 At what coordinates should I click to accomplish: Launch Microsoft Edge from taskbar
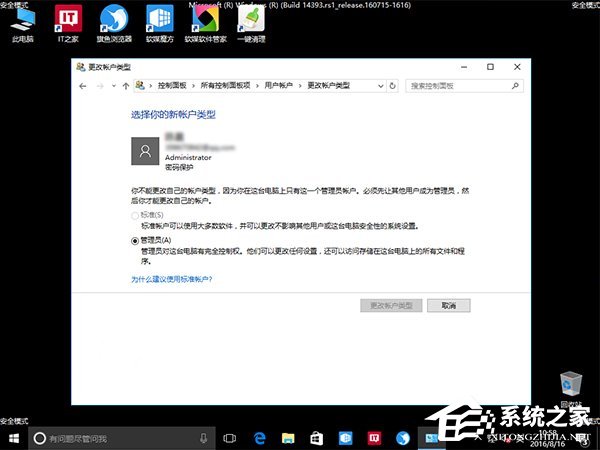259,438
